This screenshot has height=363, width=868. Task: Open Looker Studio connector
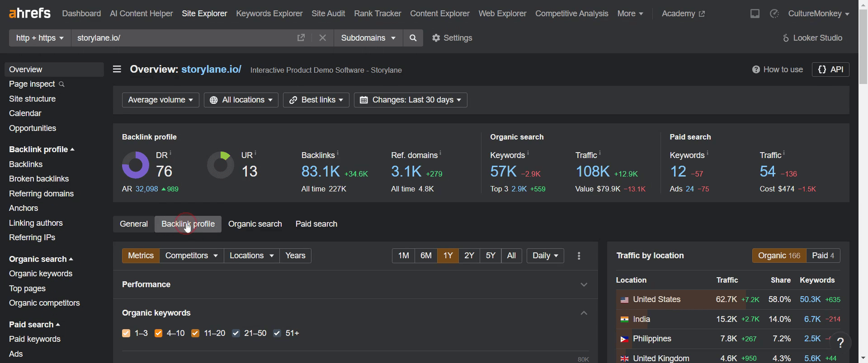(812, 38)
